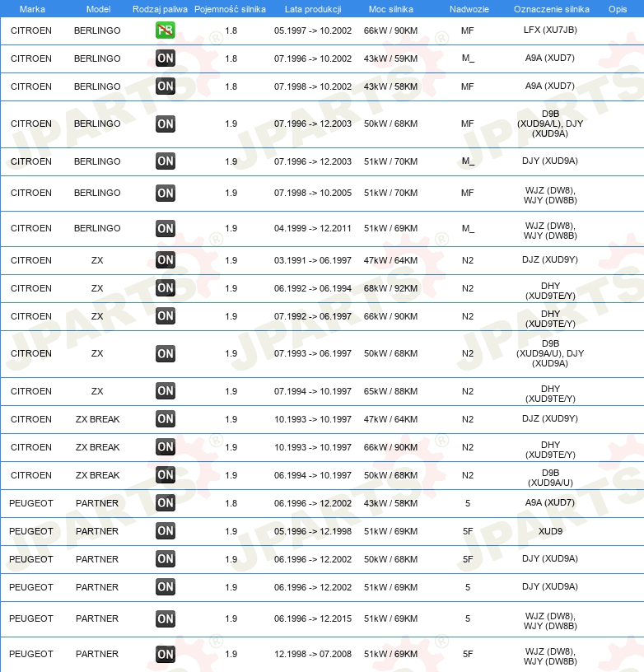644x672 pixels.
Task: Click BERLINGO model in first row
Action: tap(97, 30)
